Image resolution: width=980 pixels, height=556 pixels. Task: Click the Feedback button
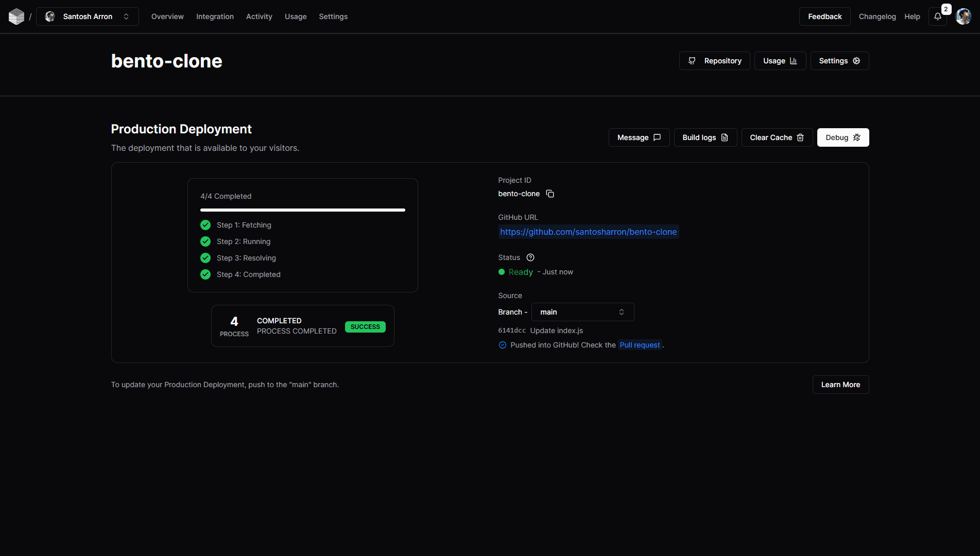[824, 16]
